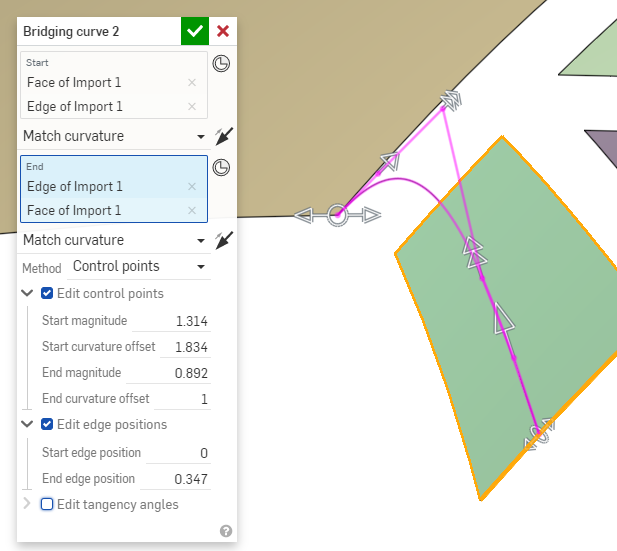This screenshot has height=551, width=617.
Task: Collapse the Edit control points section chevron
Action: (x=27, y=293)
